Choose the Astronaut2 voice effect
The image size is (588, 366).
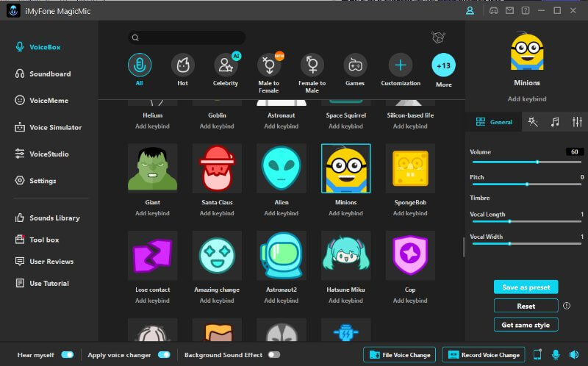click(282, 255)
